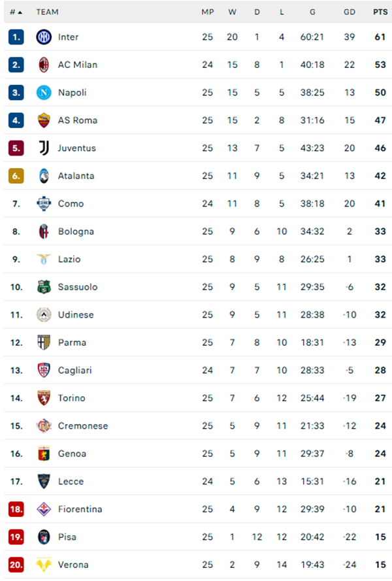Select the Cremonese table row

point(196,425)
